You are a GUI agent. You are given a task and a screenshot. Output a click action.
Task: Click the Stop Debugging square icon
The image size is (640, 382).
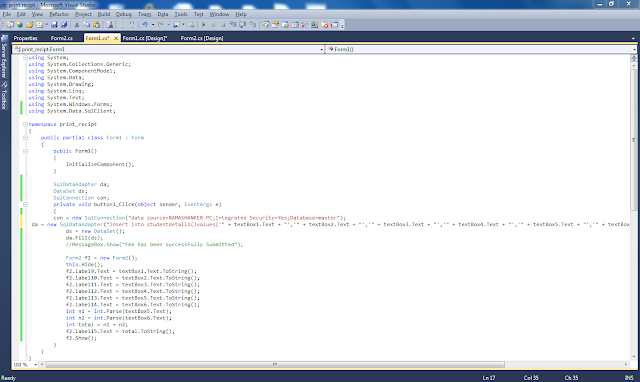[223, 24]
